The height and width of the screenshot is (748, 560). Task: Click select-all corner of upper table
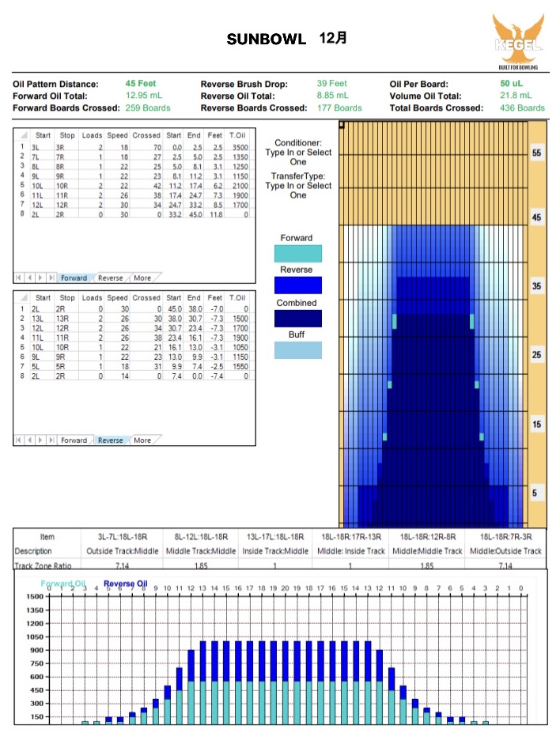pos(22,135)
